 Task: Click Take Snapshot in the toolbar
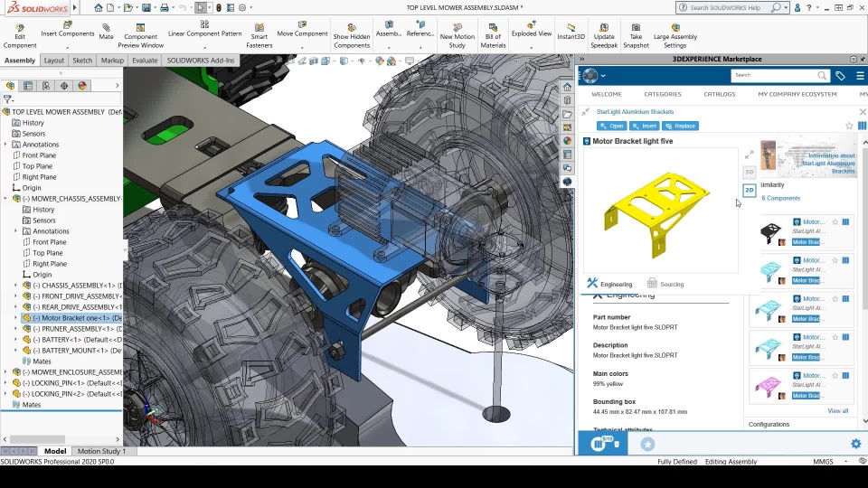point(636,34)
